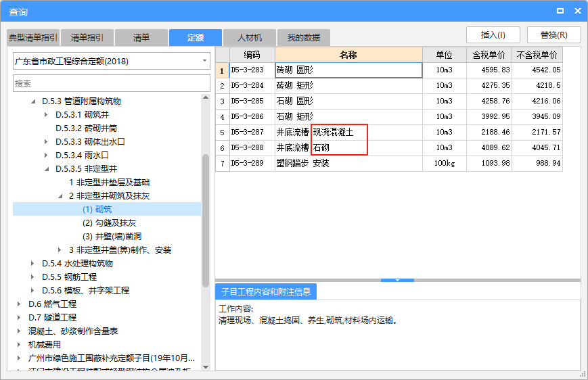
Task: Select the 石砌 圆形 name cell
Action: (348, 101)
